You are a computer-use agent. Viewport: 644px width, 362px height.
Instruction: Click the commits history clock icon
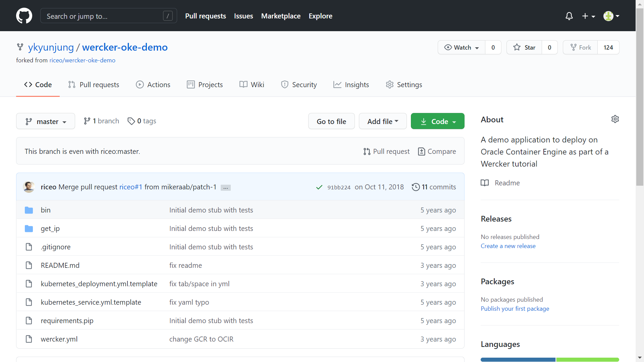pyautogui.click(x=416, y=187)
